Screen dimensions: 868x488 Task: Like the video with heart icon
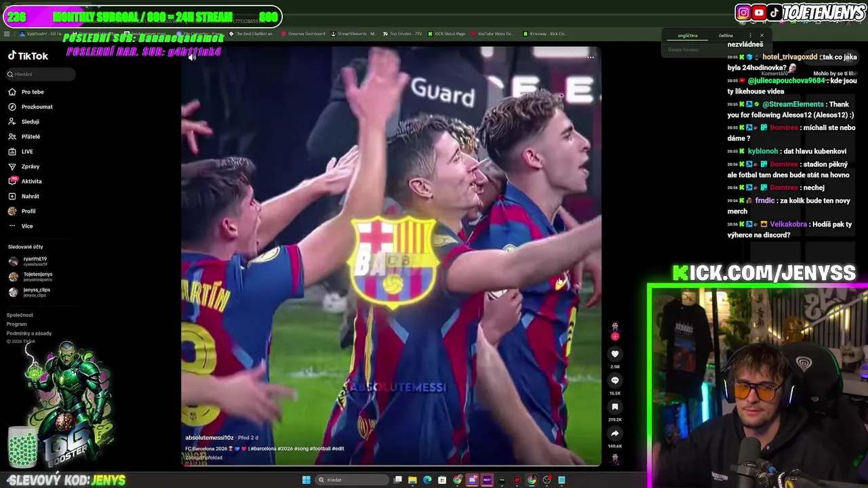615,354
